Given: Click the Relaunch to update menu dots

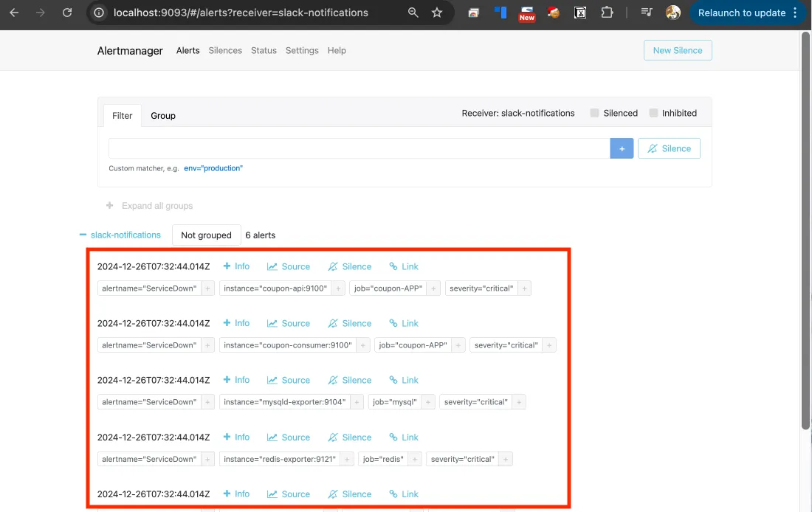Looking at the screenshot, I should tap(796, 13).
